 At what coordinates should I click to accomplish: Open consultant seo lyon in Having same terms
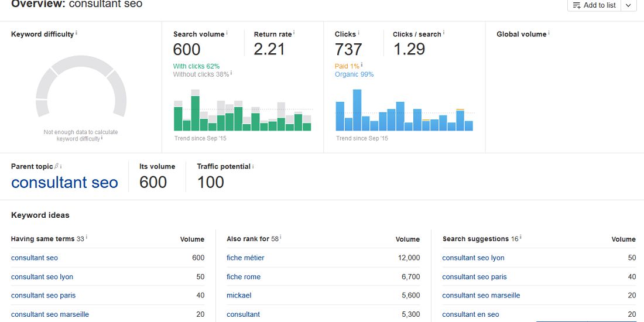(x=42, y=277)
